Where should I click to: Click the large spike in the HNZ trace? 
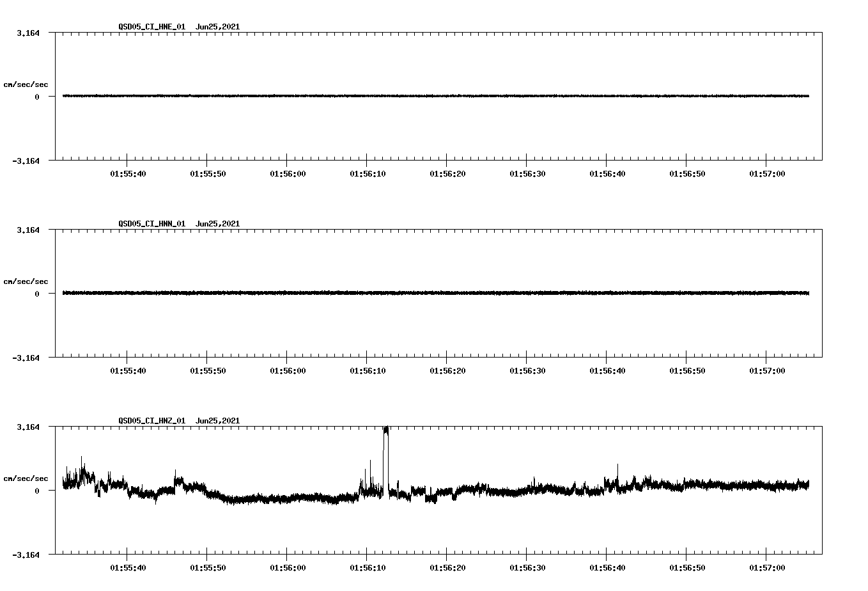[386, 461]
